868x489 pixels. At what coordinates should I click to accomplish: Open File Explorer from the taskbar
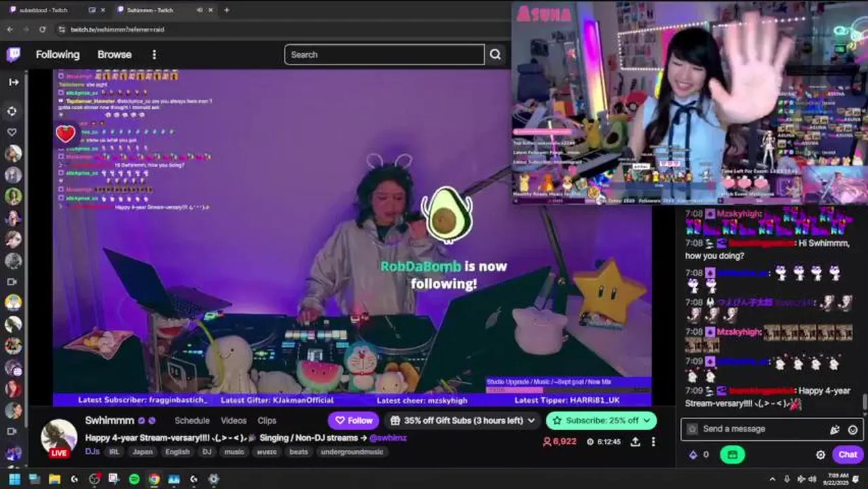54,479
